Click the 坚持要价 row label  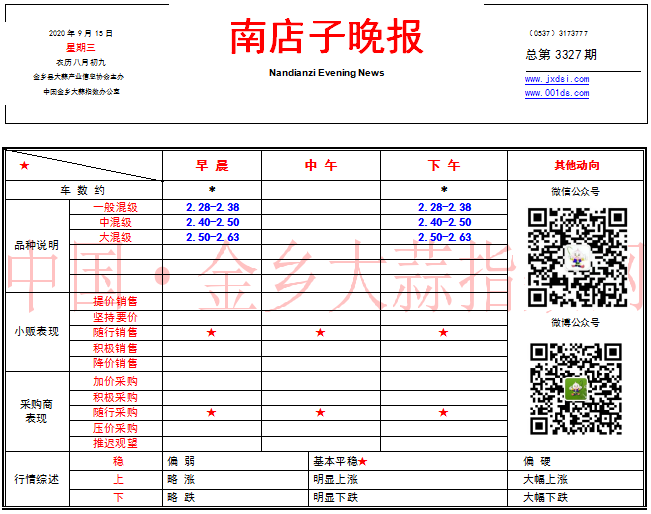(x=115, y=318)
